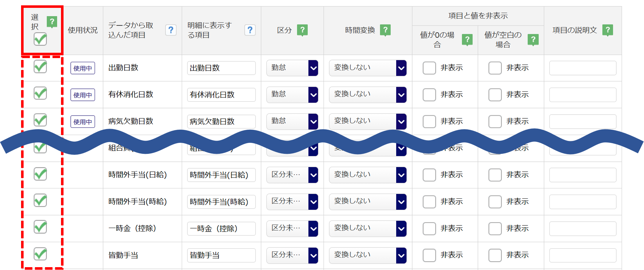Open help for 選択 column

[52, 22]
